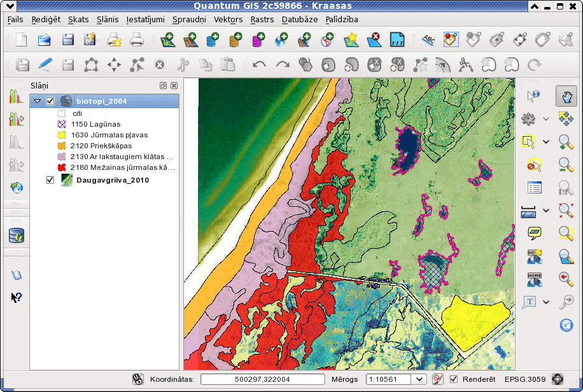
Task: Click the Refresh map icon
Action: click(x=566, y=325)
